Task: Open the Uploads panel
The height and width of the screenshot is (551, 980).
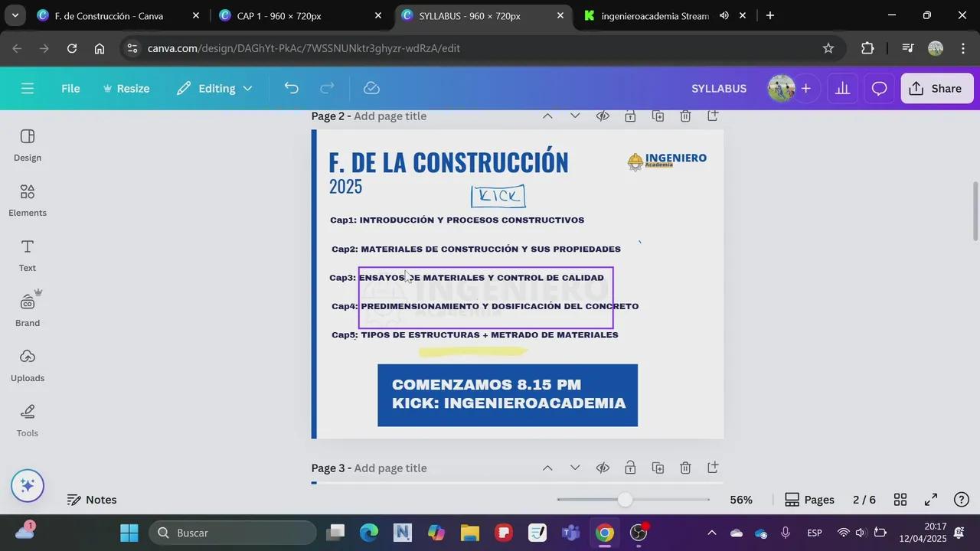Action: pyautogui.click(x=28, y=365)
